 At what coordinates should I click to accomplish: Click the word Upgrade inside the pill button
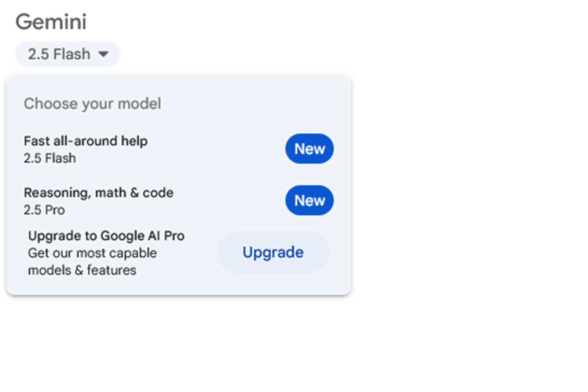[273, 253]
